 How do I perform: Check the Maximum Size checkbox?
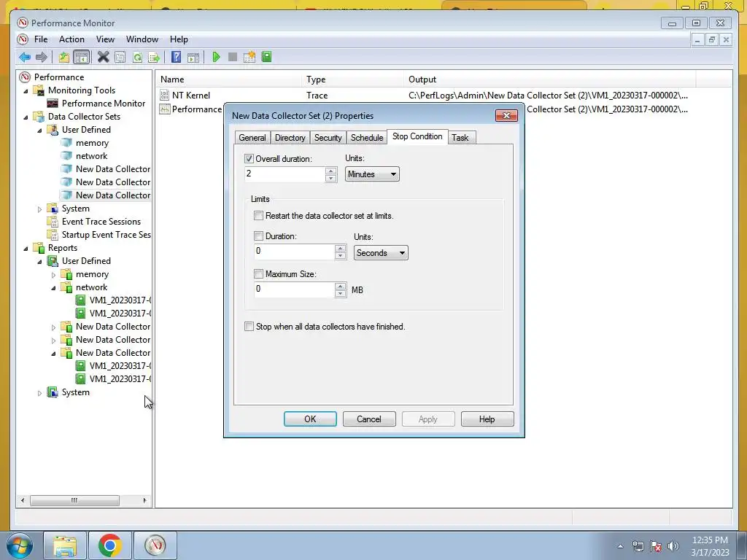(x=258, y=274)
